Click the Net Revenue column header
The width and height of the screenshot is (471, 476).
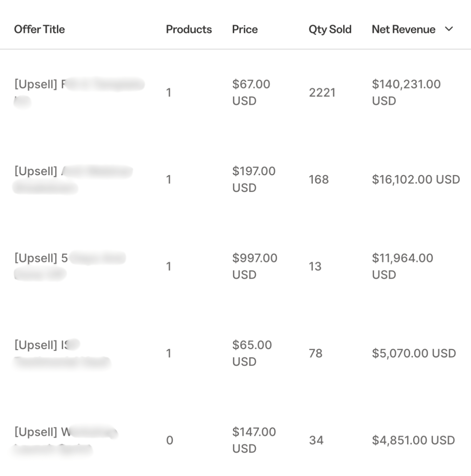pos(403,29)
